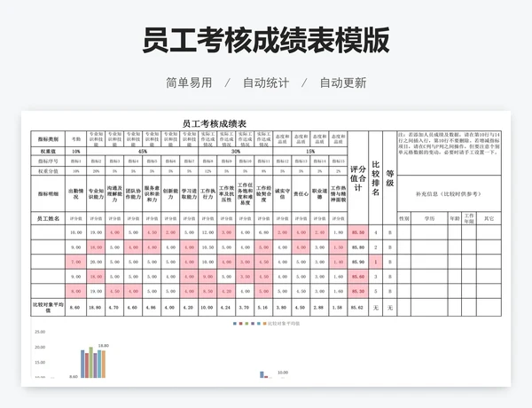Click the attendance score cell '7.00'
The image size is (532, 408).
(75, 262)
